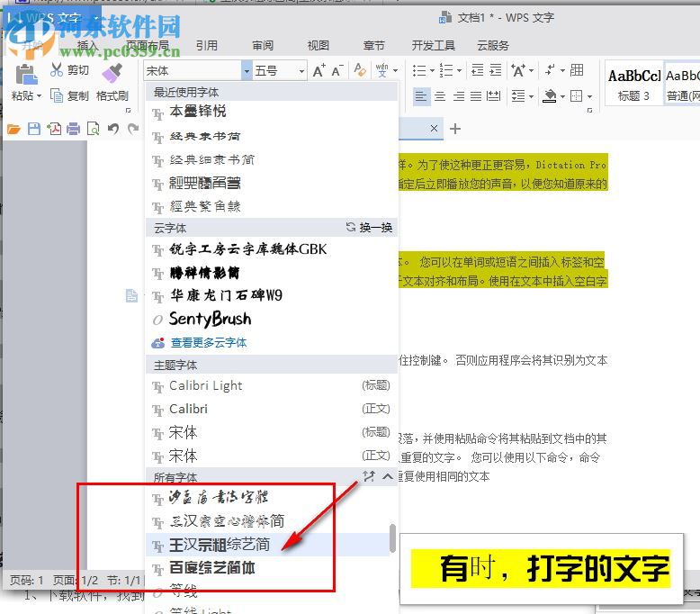Viewport: 700px width, 614px height.
Task: Click the Cut scissors icon
Action: point(57,69)
